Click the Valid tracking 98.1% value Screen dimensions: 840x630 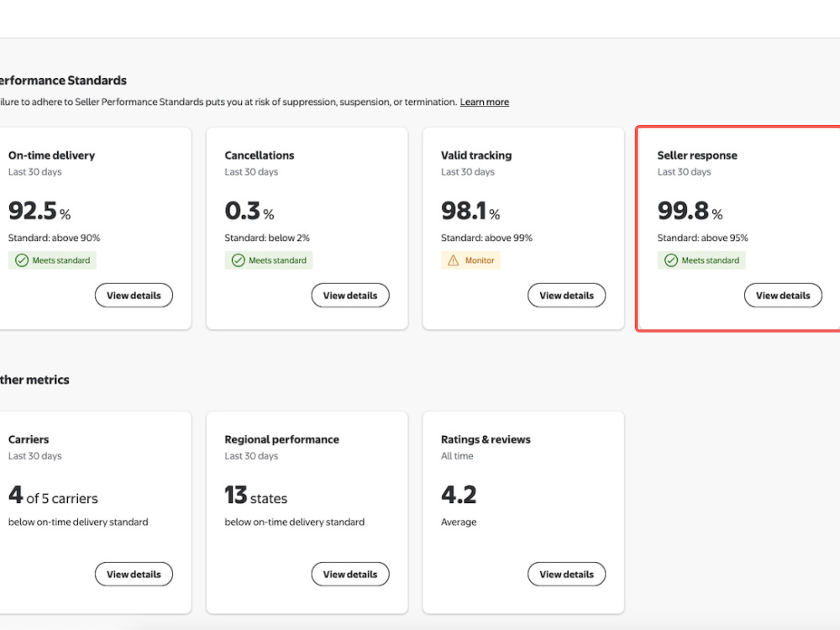[x=470, y=211]
